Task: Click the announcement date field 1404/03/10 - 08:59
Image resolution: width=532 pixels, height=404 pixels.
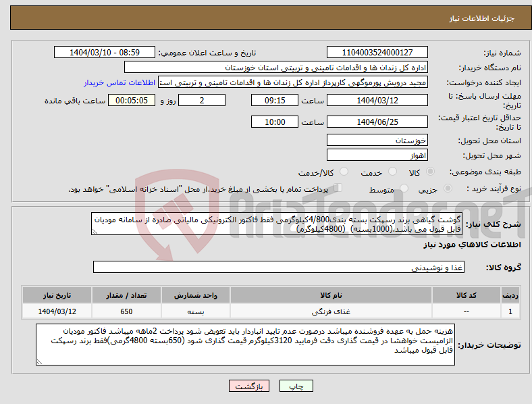Action: click(x=105, y=52)
